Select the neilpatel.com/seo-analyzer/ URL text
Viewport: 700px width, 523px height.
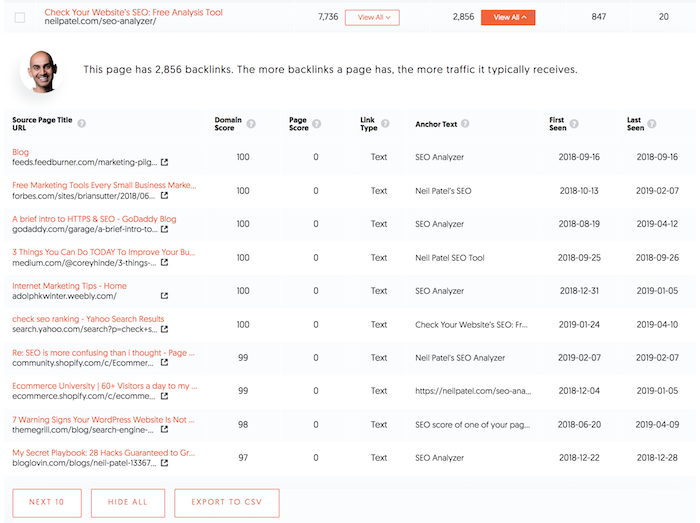[100, 21]
